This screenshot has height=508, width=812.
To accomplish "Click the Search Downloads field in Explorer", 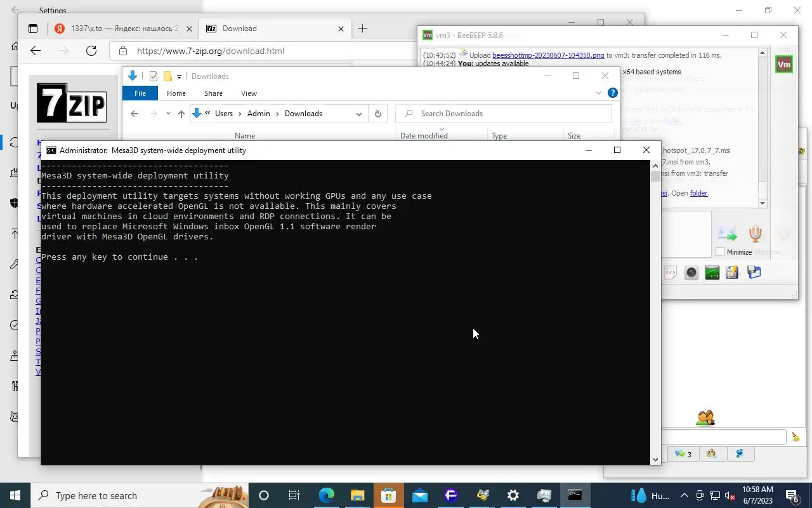I will [x=504, y=114].
